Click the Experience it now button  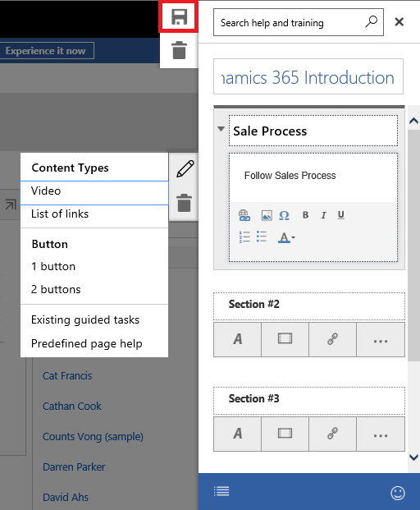(x=45, y=51)
